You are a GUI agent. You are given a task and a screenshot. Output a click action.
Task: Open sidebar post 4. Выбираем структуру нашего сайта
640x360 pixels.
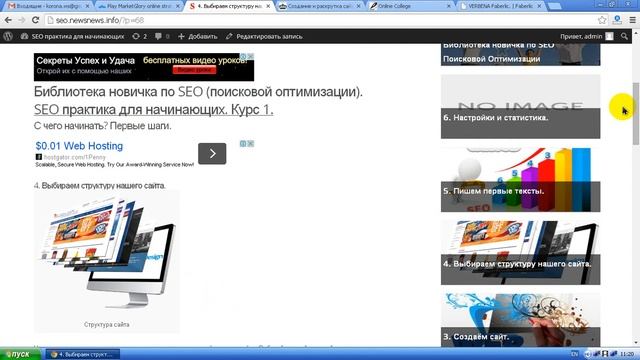[520, 253]
